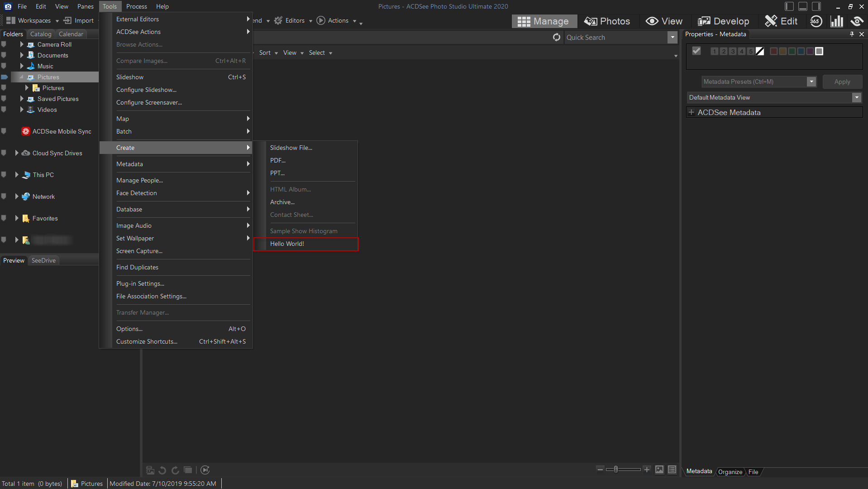Click the Import arrow icon
The height and width of the screenshot is (489, 868).
point(67,20)
